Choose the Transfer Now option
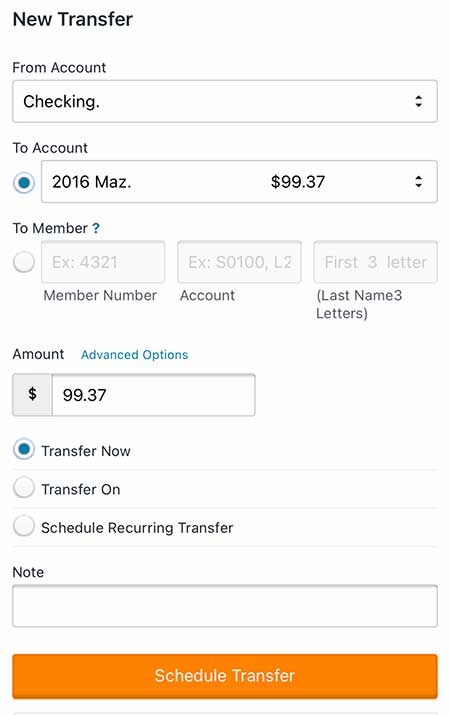The image size is (450, 715). pos(24,450)
